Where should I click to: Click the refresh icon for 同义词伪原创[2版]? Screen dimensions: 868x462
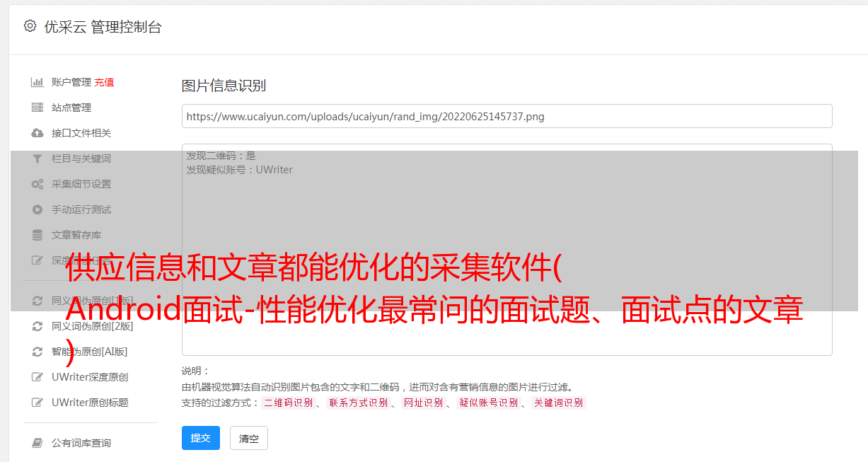tap(37, 326)
